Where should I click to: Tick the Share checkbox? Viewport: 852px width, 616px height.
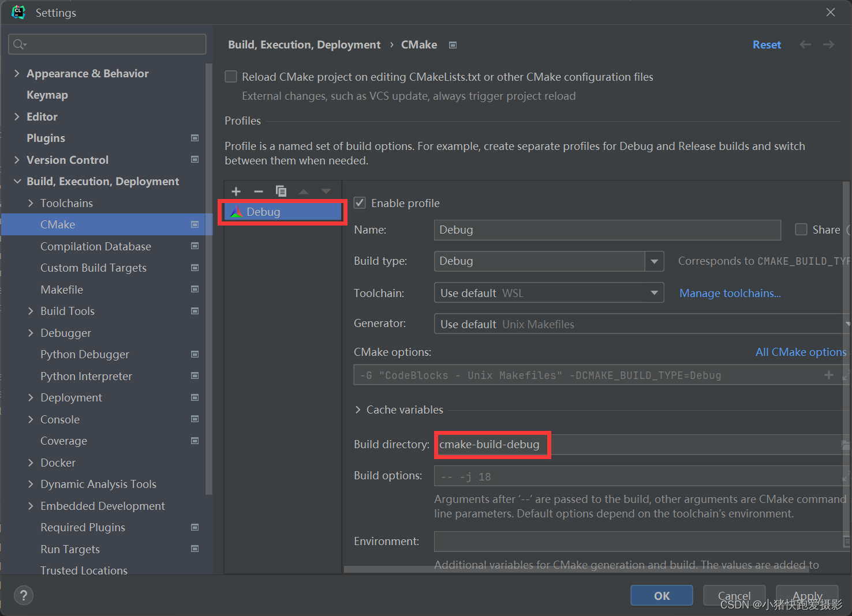pyautogui.click(x=801, y=230)
